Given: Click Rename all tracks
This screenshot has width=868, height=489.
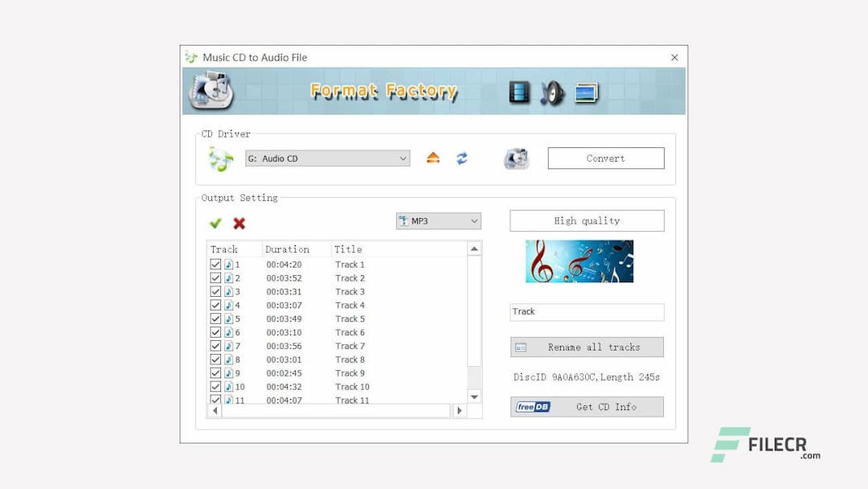Looking at the screenshot, I should [x=587, y=347].
